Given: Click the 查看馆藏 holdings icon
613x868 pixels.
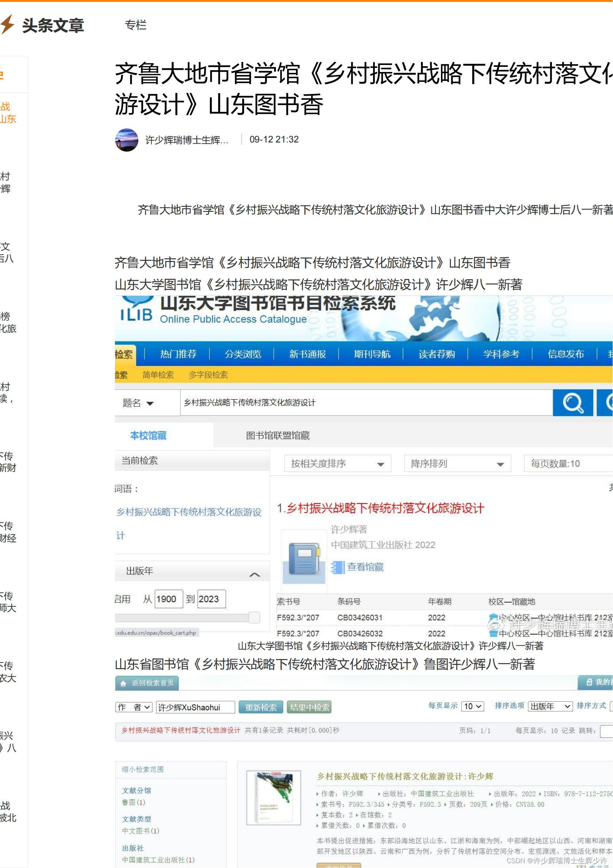Looking at the screenshot, I should 338,567.
